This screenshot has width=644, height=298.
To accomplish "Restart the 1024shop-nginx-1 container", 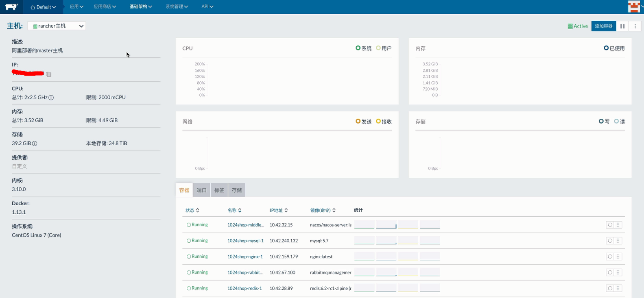I will click(x=610, y=257).
